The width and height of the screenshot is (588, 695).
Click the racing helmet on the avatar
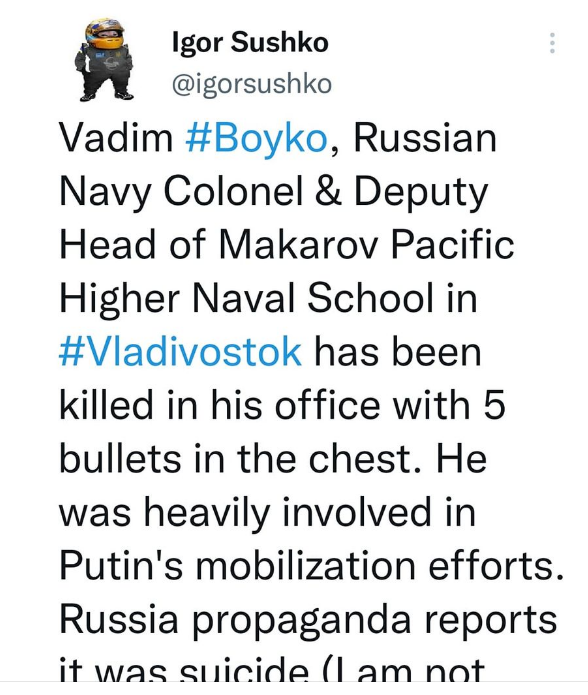(x=105, y=34)
